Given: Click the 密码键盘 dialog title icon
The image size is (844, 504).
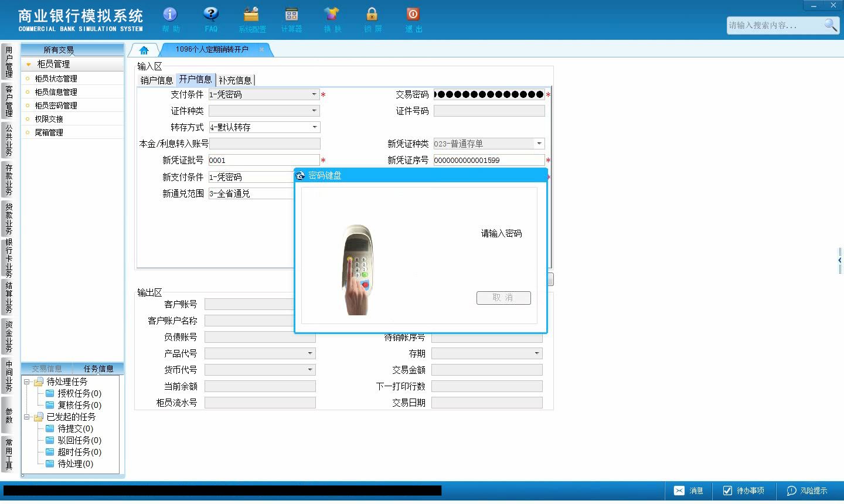Looking at the screenshot, I should [301, 175].
